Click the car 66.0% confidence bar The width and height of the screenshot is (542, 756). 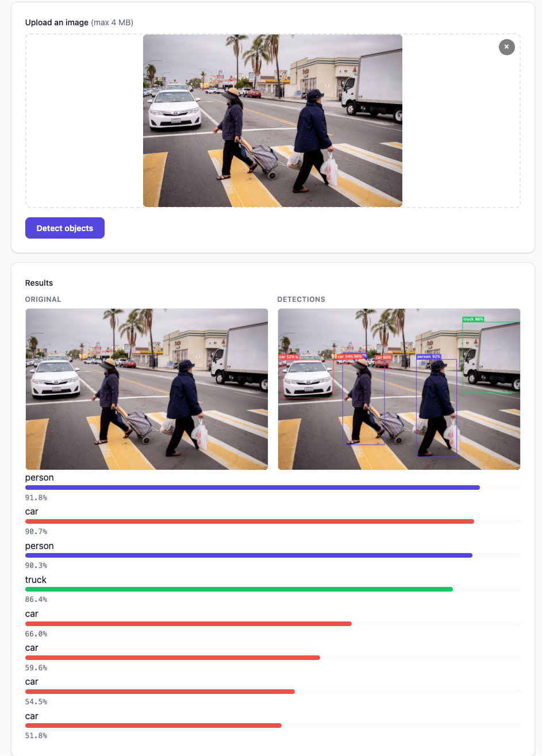click(x=188, y=624)
